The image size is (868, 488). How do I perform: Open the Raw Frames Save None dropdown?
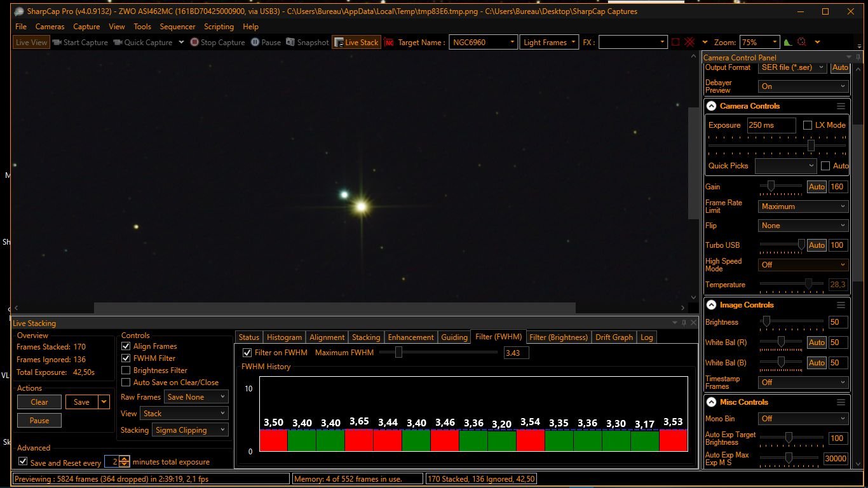pos(196,397)
